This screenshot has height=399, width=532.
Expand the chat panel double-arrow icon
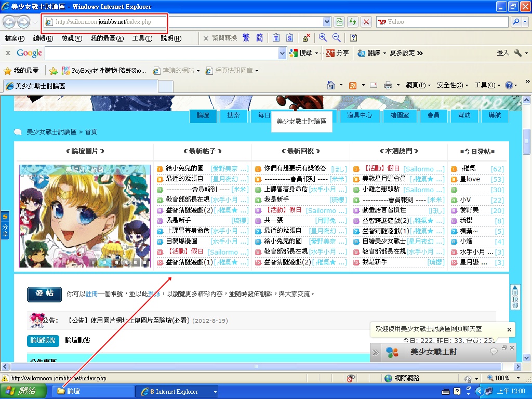click(376, 353)
